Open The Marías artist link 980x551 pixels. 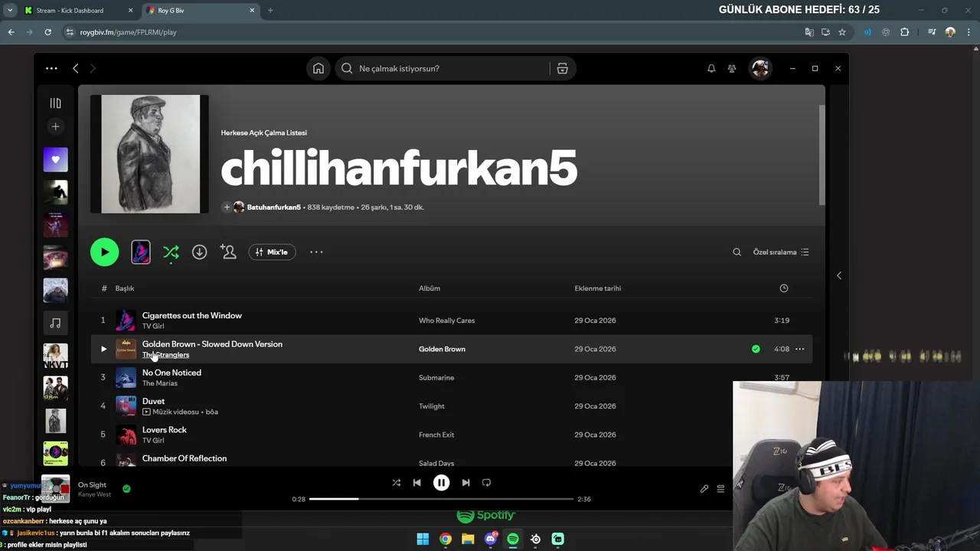pyautogui.click(x=159, y=383)
